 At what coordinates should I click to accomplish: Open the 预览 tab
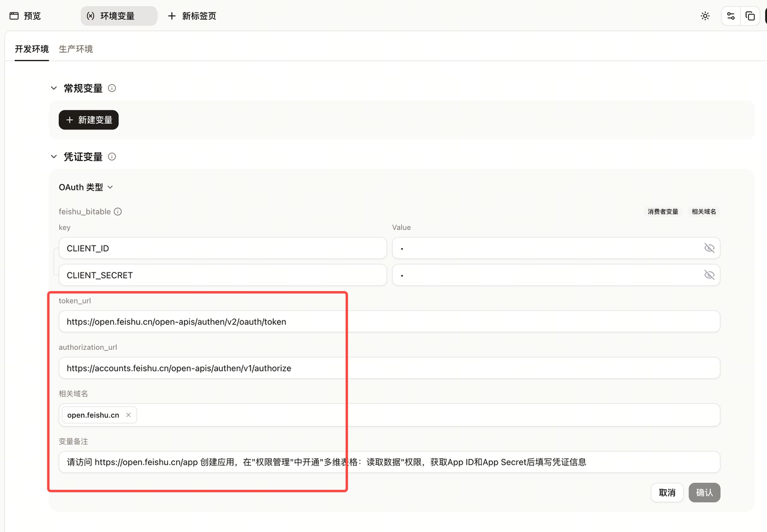click(25, 16)
